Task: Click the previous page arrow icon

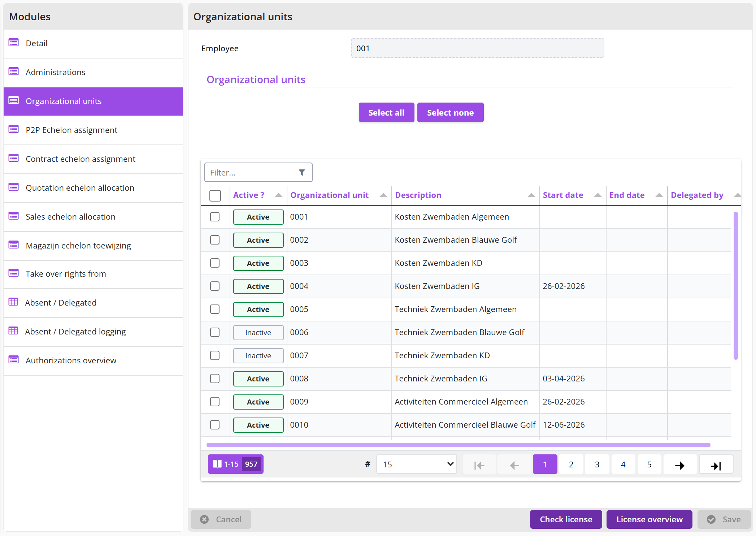Action: click(x=514, y=465)
